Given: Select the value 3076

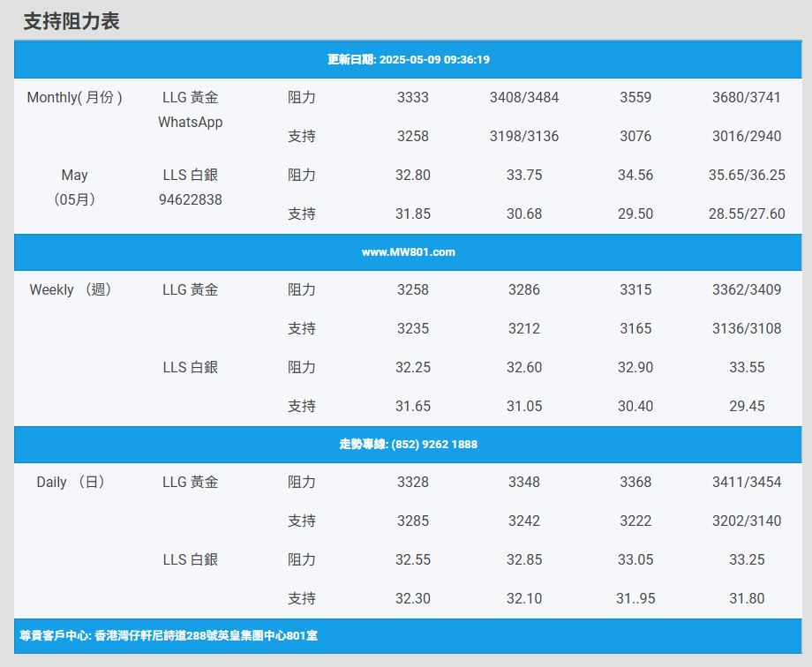Looking at the screenshot, I should click(635, 136).
